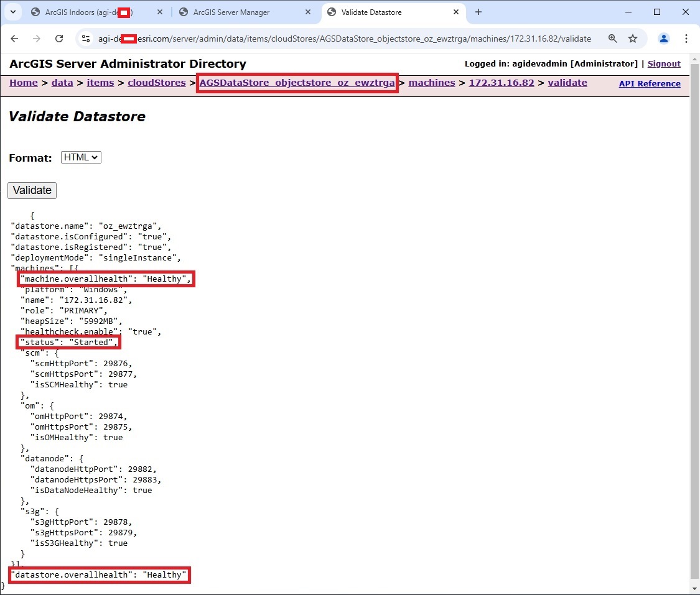Open the API Reference page

[x=650, y=83]
